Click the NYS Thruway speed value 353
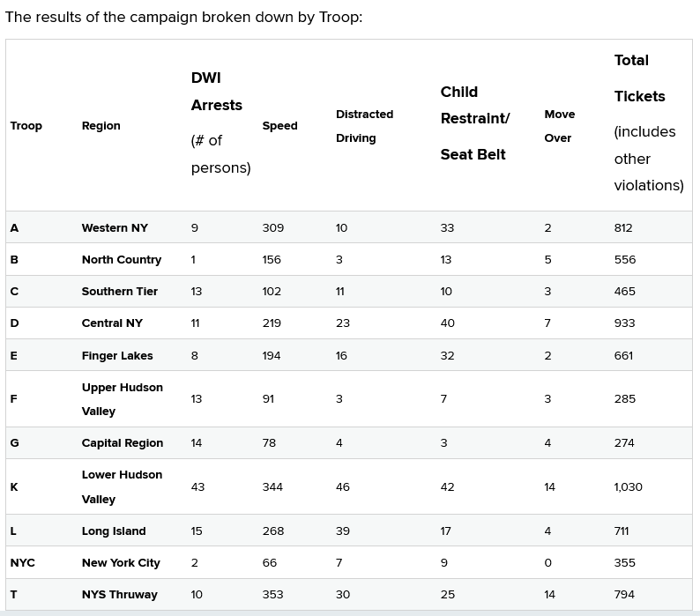This screenshot has height=616, width=700. [272, 595]
